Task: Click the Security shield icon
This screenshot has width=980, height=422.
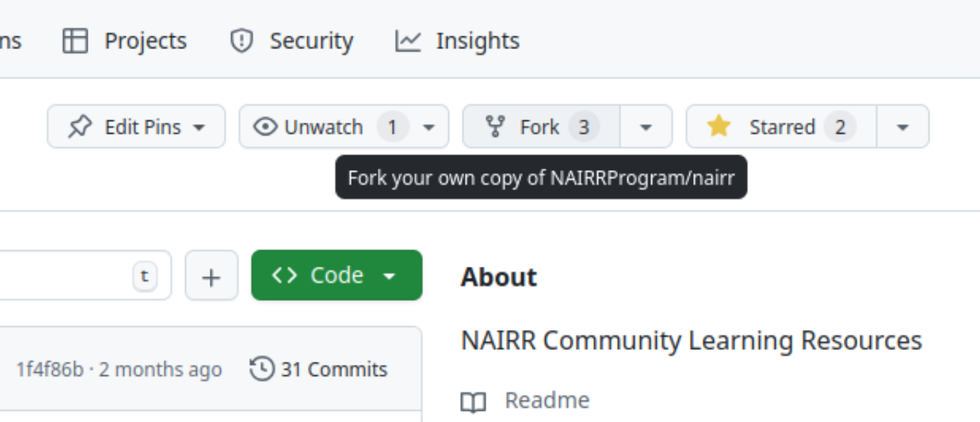Action: pyautogui.click(x=242, y=40)
